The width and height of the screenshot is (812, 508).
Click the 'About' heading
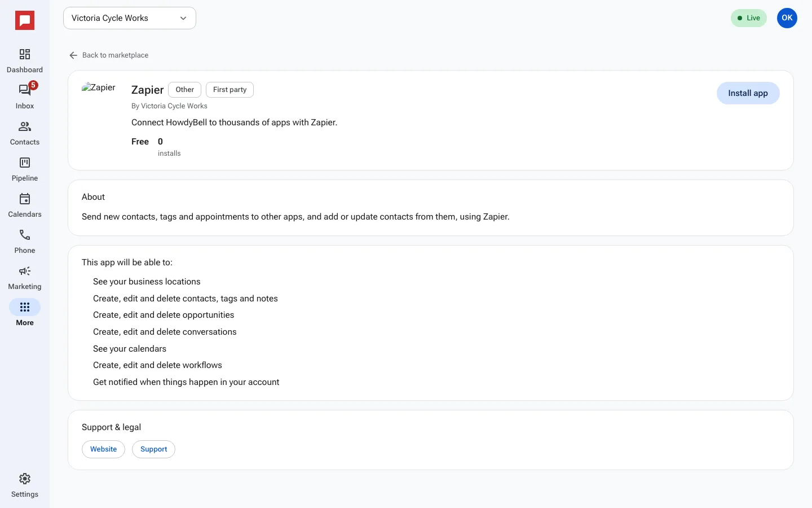[x=94, y=197]
